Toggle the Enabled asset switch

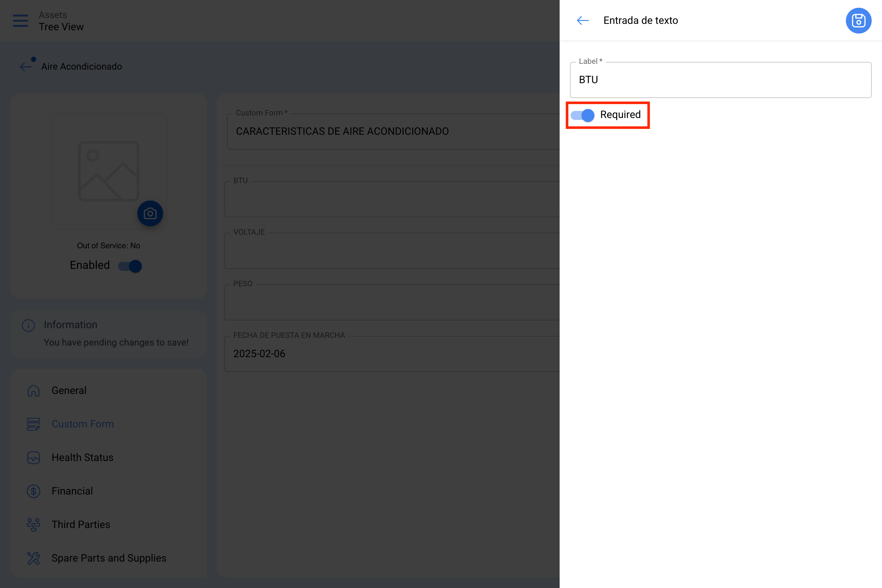pyautogui.click(x=130, y=266)
